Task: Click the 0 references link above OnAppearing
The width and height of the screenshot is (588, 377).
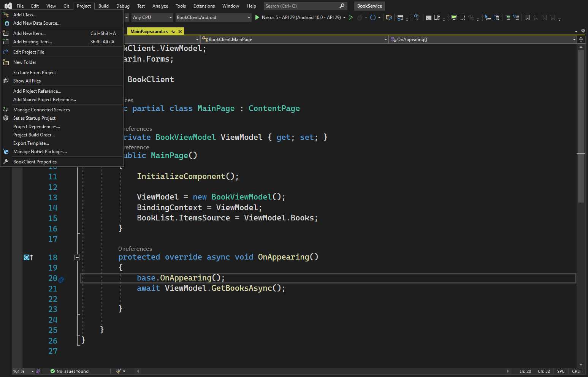Action: coord(135,249)
